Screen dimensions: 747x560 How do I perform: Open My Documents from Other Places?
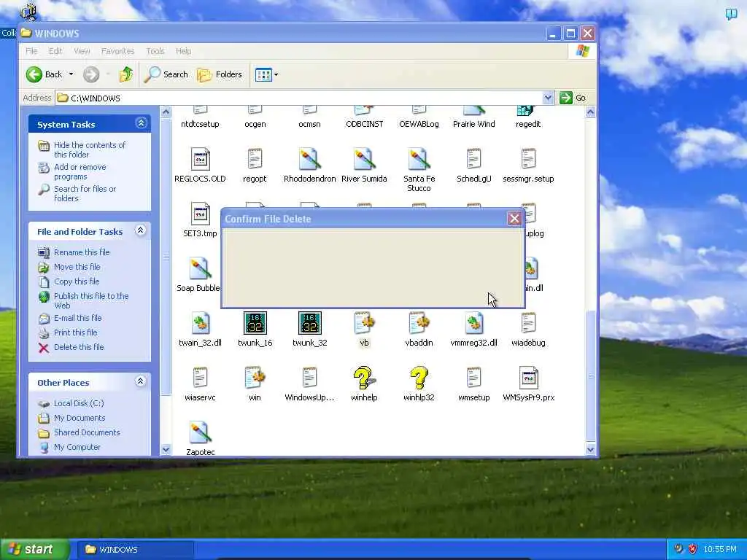point(80,418)
